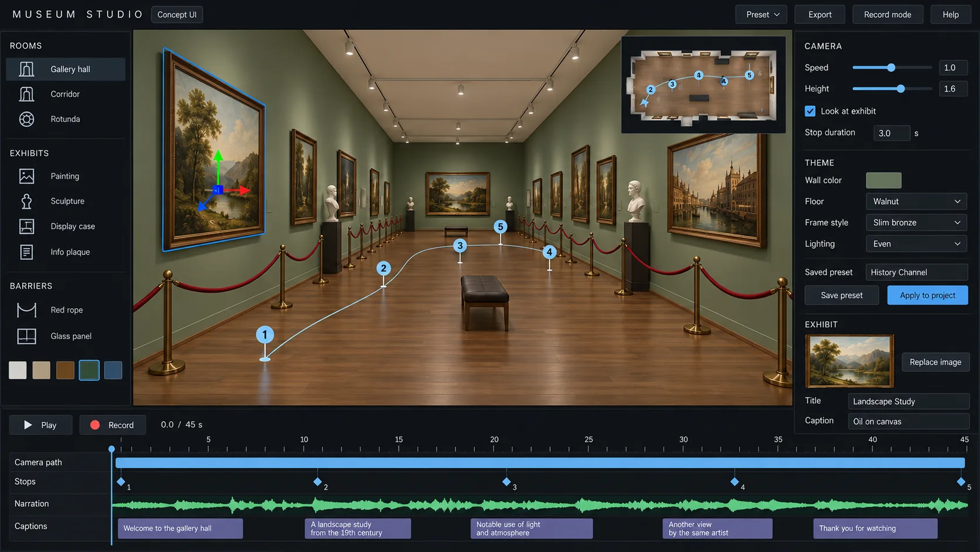
Task: Select the dark green palette swatch
Action: point(89,370)
